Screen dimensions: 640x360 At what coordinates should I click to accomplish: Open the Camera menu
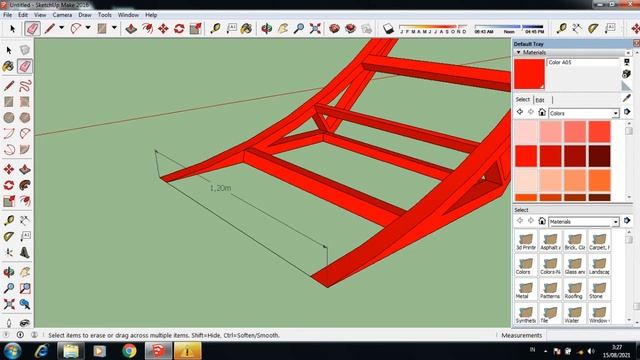pos(62,15)
